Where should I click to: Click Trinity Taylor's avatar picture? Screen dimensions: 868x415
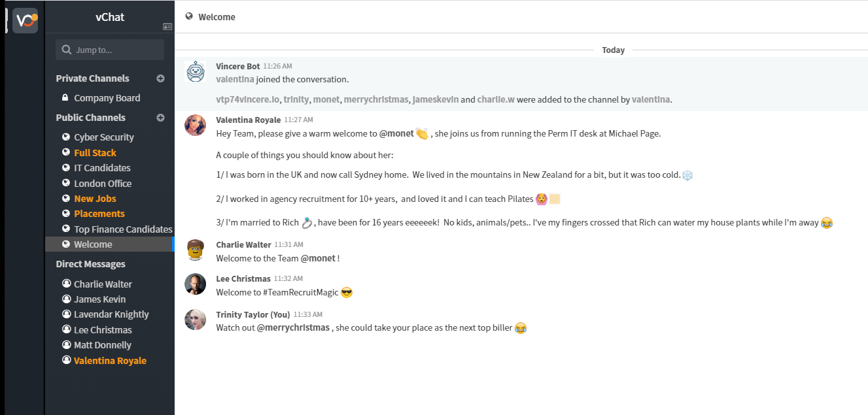[x=196, y=320]
